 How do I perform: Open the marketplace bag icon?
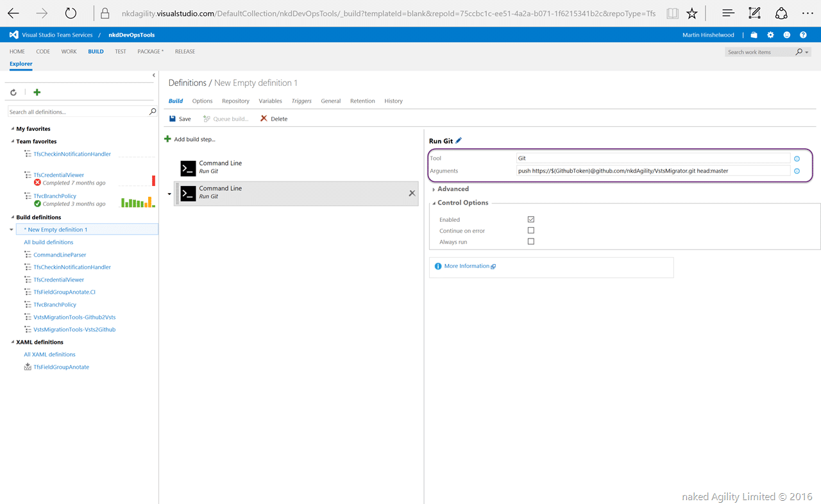click(754, 35)
